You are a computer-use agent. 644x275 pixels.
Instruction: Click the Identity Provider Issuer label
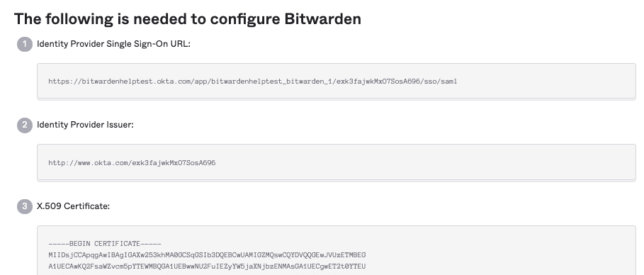click(x=86, y=125)
